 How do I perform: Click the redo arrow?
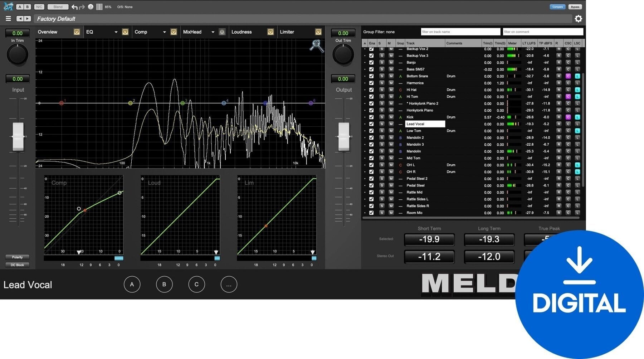(x=82, y=7)
